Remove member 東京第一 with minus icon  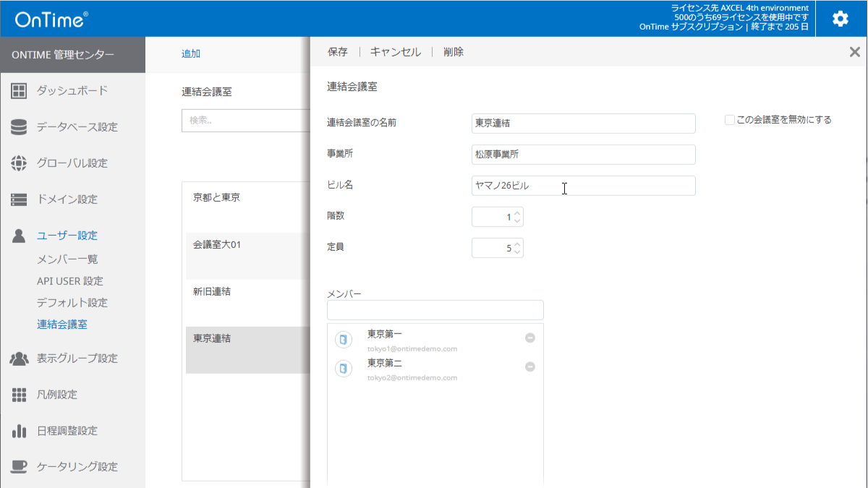pyautogui.click(x=530, y=338)
